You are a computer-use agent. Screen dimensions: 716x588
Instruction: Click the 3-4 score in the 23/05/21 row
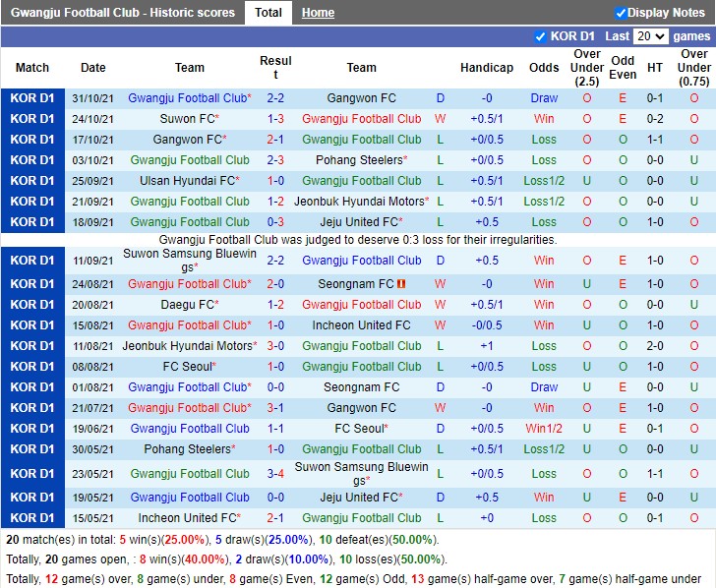tap(275, 474)
